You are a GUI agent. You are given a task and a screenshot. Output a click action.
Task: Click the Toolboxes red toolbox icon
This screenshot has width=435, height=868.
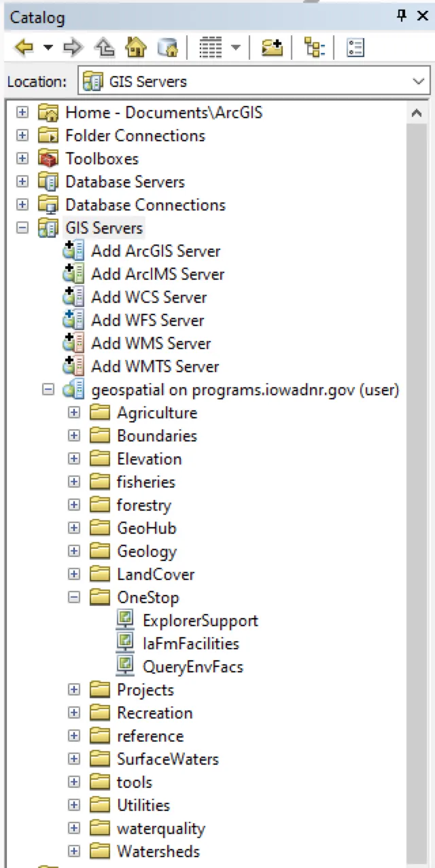(48, 159)
